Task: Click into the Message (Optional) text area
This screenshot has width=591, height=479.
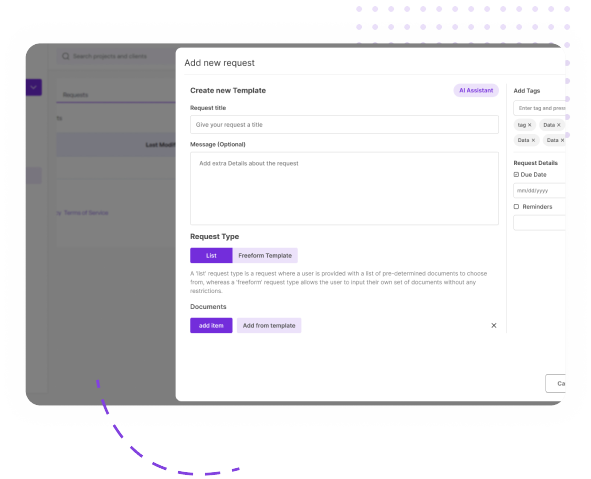Action: (x=344, y=188)
